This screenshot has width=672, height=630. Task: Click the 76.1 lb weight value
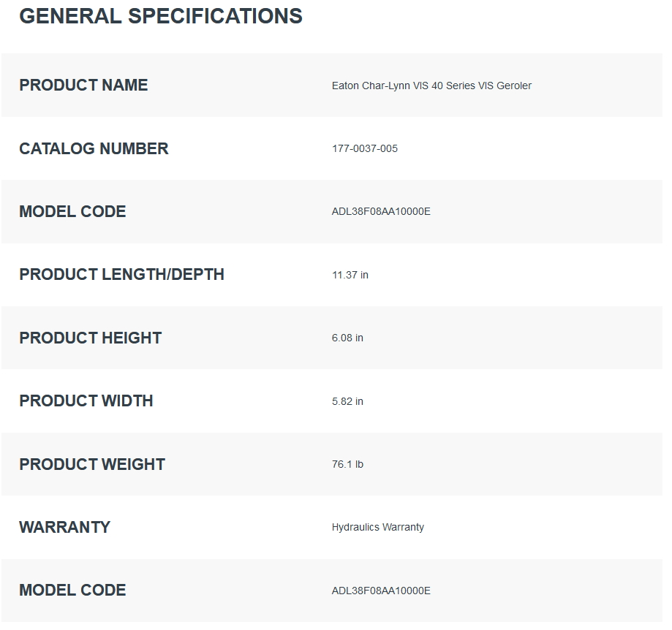[347, 464]
